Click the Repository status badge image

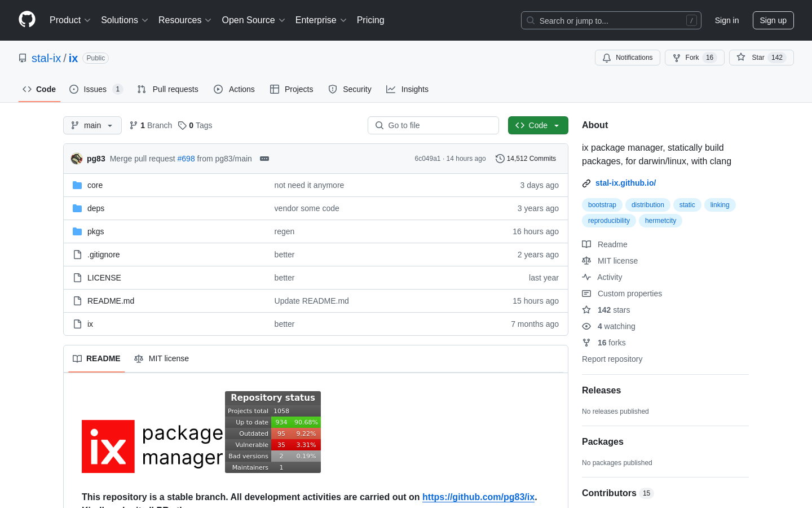(x=273, y=432)
